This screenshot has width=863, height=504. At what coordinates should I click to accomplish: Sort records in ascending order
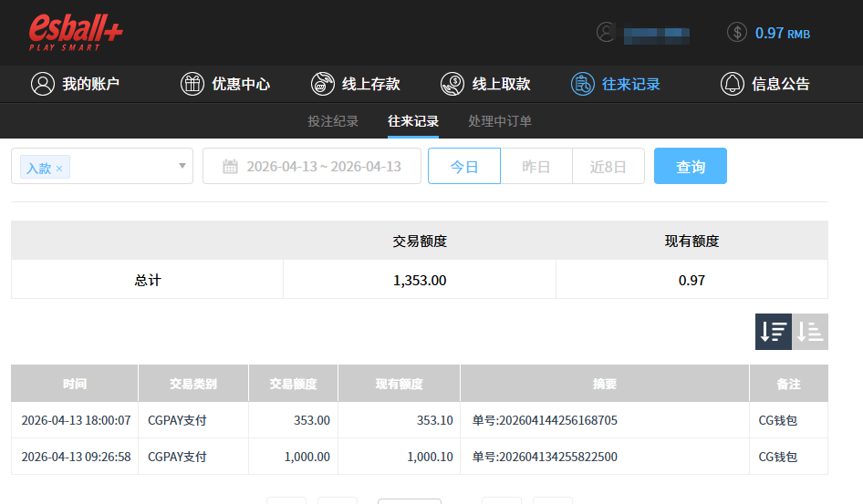click(x=810, y=332)
